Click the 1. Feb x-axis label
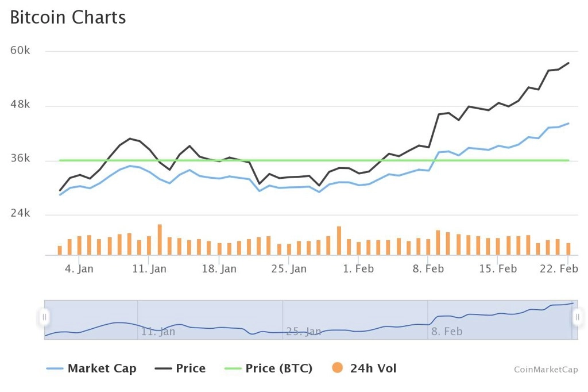The image size is (588, 392). [x=358, y=268]
